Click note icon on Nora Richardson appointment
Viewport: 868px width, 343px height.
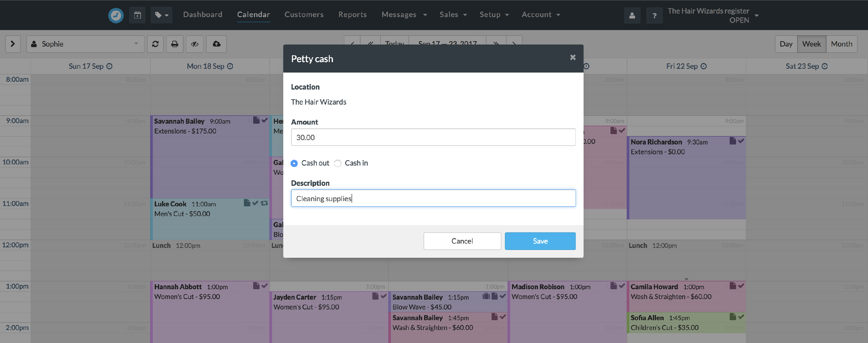pyautogui.click(x=733, y=141)
